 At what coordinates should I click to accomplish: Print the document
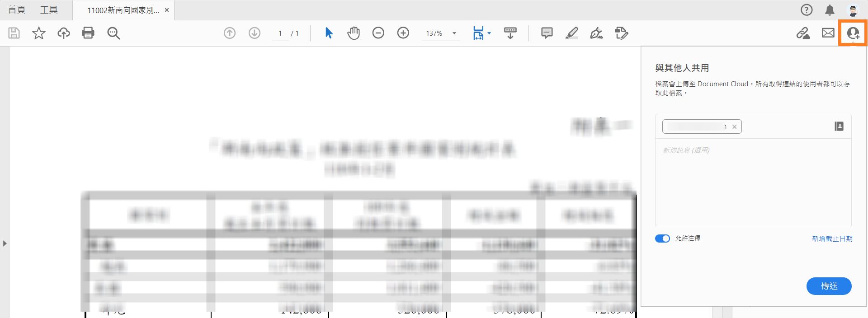(88, 33)
